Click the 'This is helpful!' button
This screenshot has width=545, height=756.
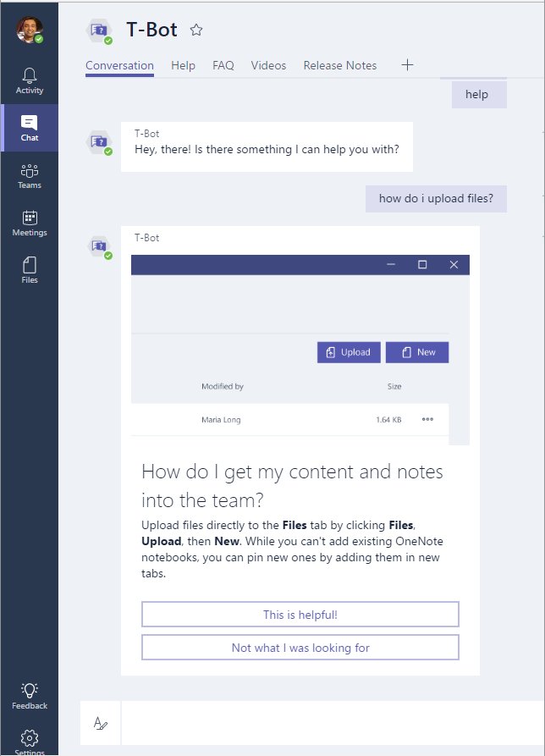pyautogui.click(x=300, y=615)
